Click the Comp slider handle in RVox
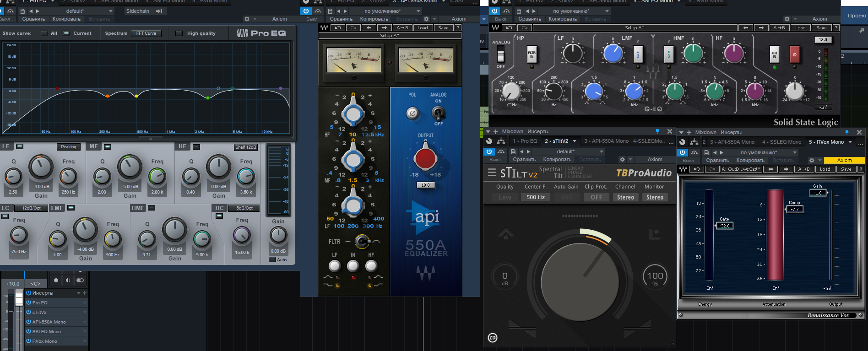This screenshot has height=351, width=868. coord(795,209)
